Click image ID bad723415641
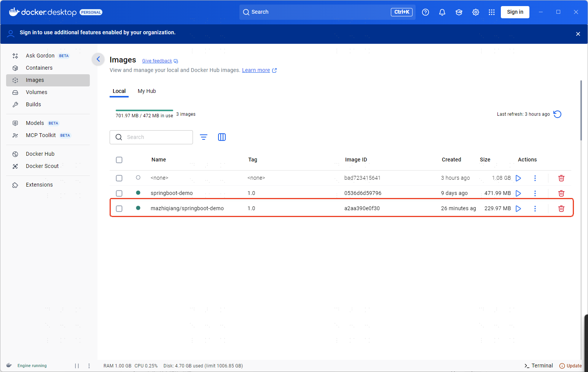This screenshot has width=588, height=372. click(x=362, y=178)
